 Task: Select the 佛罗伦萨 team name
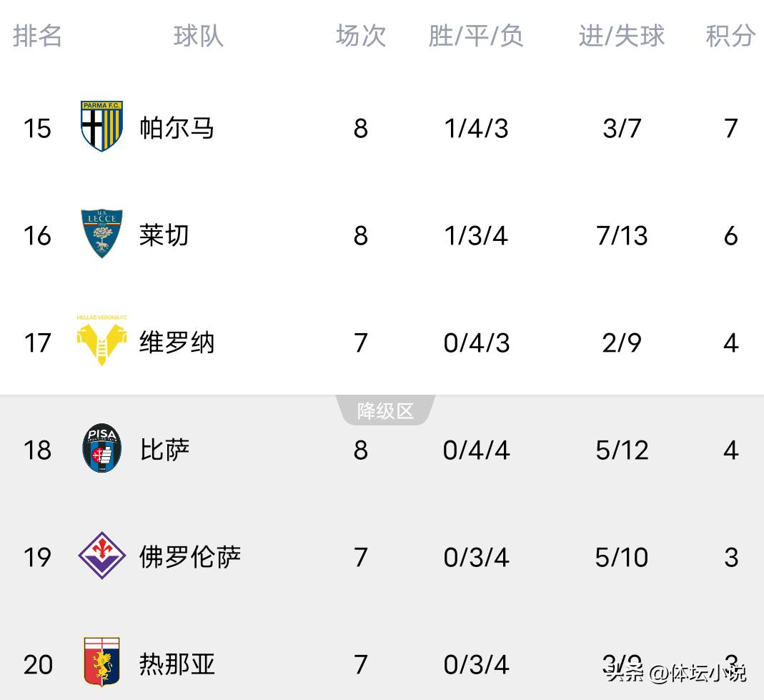[189, 557]
